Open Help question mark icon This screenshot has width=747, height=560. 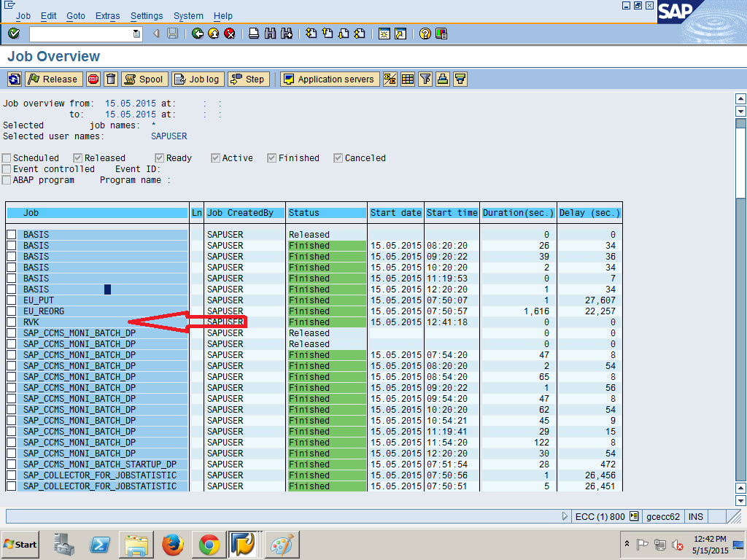pos(425,34)
